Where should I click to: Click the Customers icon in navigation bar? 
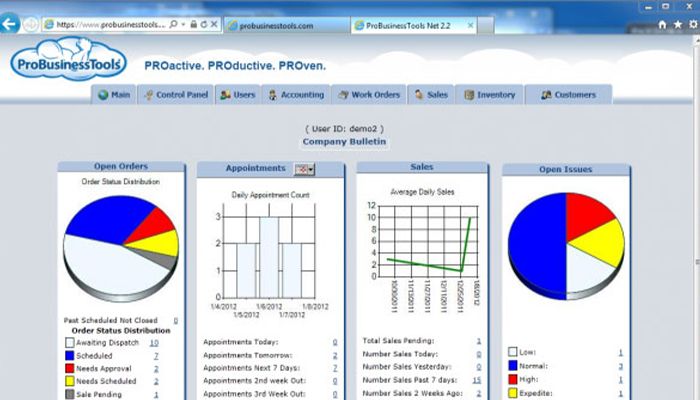click(x=546, y=95)
